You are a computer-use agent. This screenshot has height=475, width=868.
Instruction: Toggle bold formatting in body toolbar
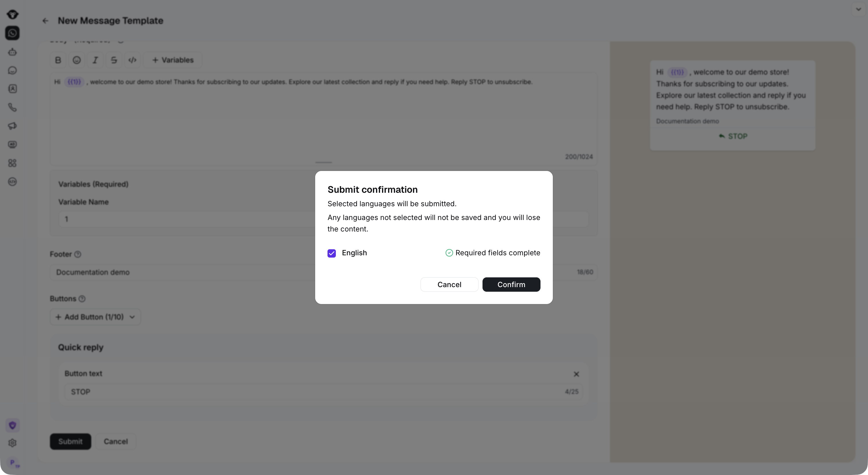58,60
